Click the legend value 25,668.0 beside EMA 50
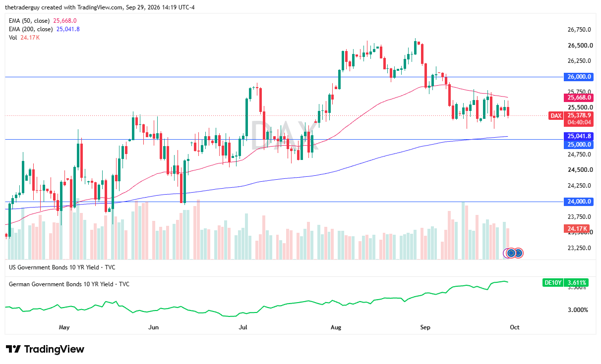 point(65,21)
